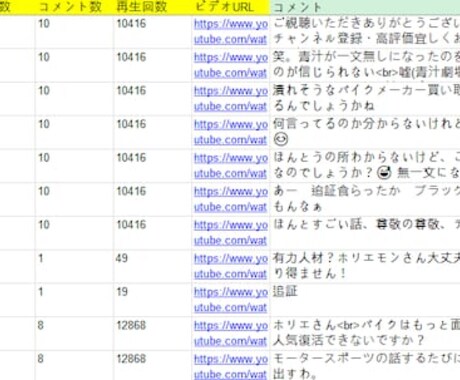Select the 再生回数 column header
Image resolution: width=460 pixels, height=380 pixels.
pyautogui.click(x=153, y=7)
